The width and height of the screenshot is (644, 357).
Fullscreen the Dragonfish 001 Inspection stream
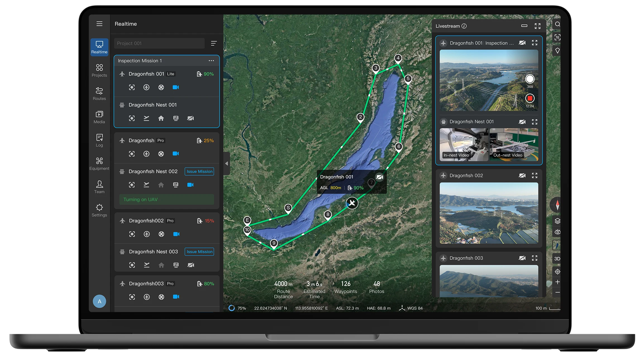[535, 43]
